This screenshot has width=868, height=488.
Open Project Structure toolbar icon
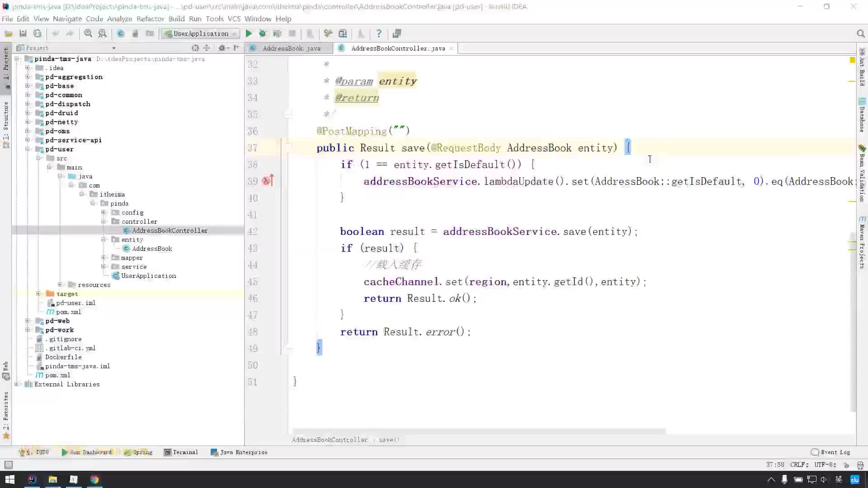(x=343, y=33)
